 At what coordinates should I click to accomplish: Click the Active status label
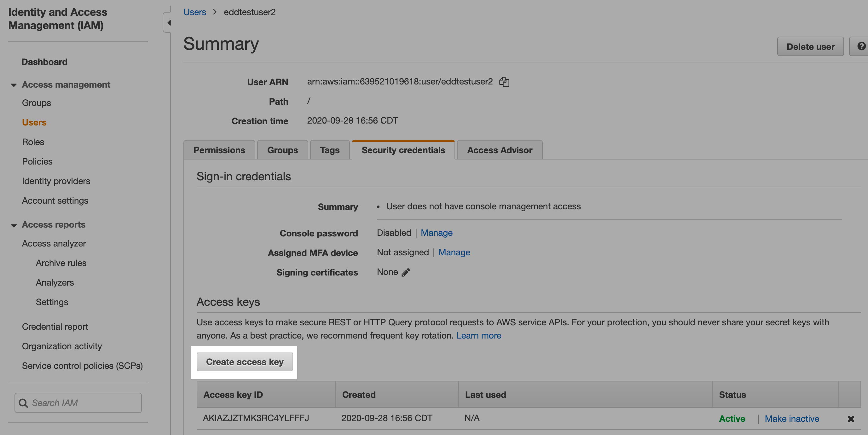coord(732,419)
